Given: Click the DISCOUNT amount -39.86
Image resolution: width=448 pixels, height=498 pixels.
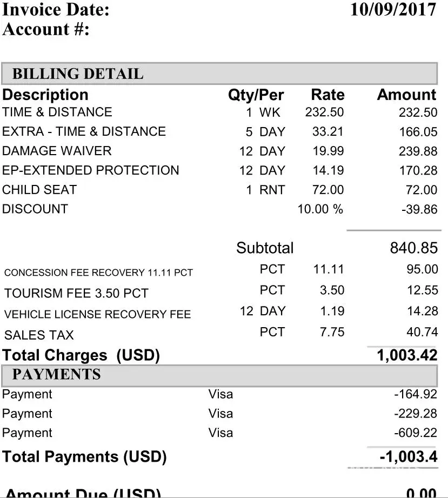Looking at the screenshot, I should (x=419, y=209).
